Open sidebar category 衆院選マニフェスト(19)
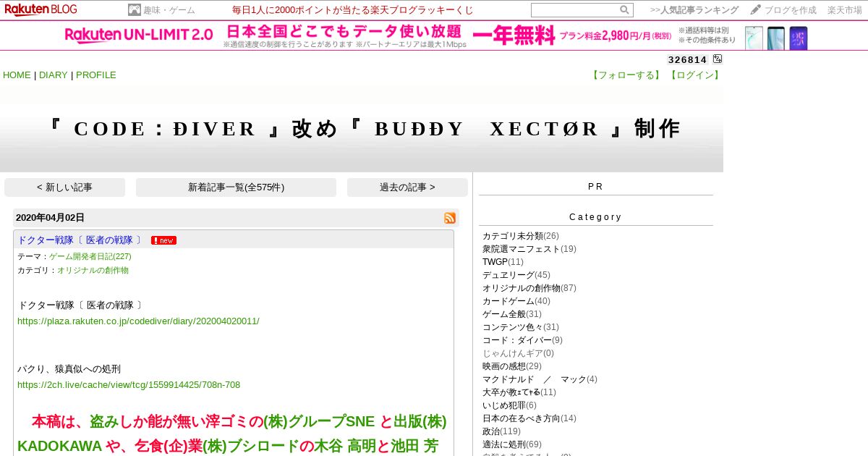Screen dimensions: 868x456 [x=529, y=249]
